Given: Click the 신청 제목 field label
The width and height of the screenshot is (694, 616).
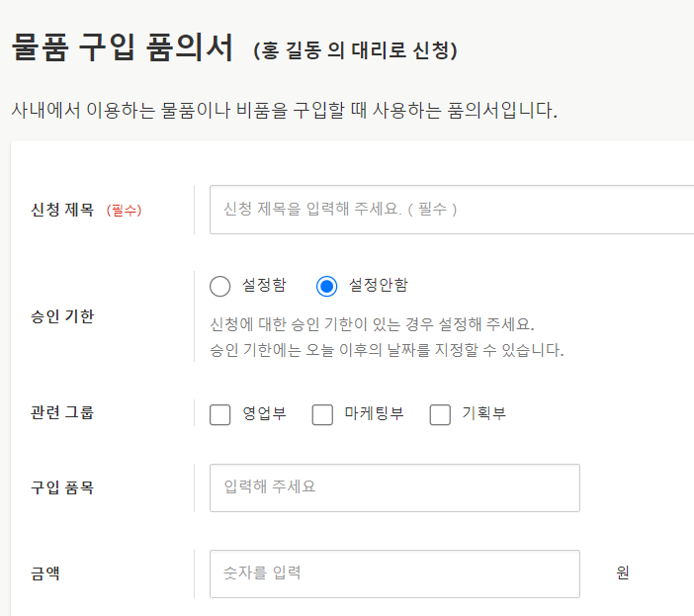Looking at the screenshot, I should point(62,210).
